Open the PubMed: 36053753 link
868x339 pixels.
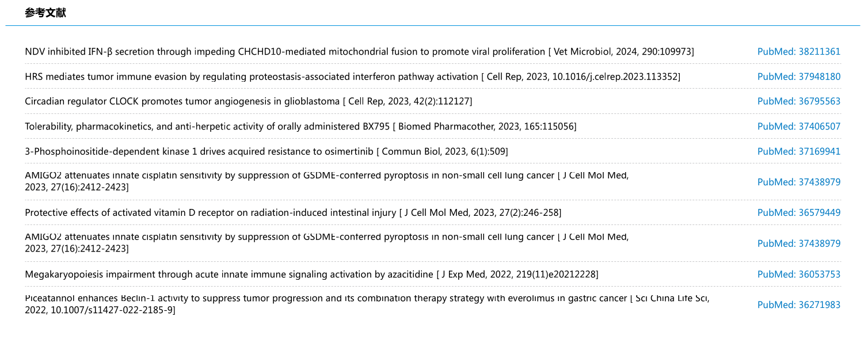point(799,274)
